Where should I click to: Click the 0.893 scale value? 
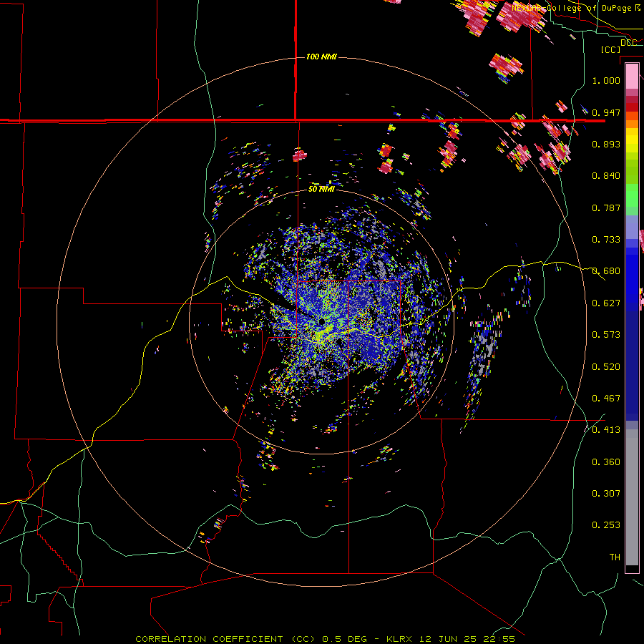tap(606, 144)
